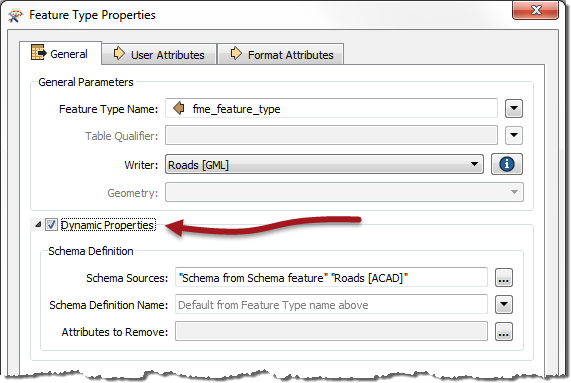Click the FME application icon in title bar
Image resolution: width=571 pixels, height=383 pixels.
(16, 15)
